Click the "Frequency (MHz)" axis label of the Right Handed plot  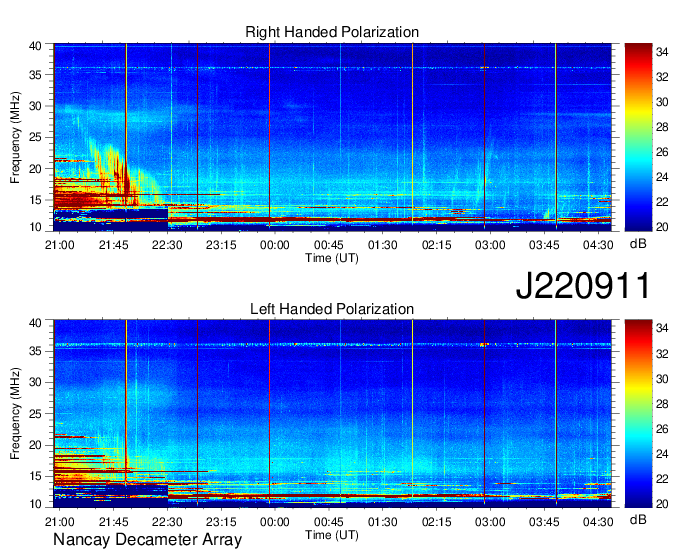point(15,137)
